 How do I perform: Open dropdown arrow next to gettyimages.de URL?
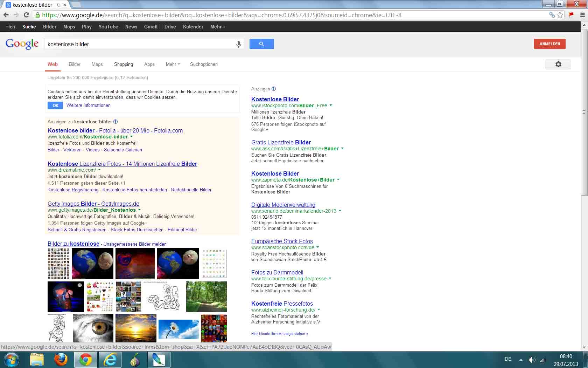(x=139, y=210)
